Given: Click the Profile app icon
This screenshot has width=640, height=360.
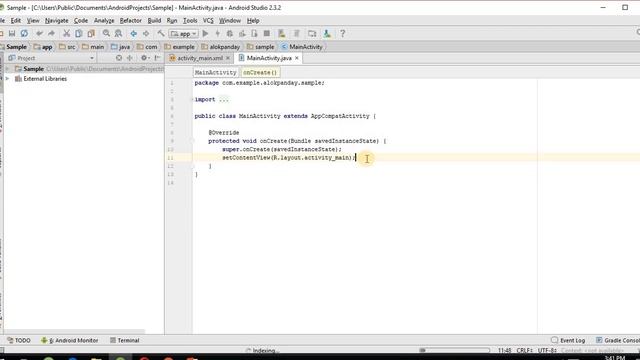Looking at the screenshot, I should pos(242,33).
